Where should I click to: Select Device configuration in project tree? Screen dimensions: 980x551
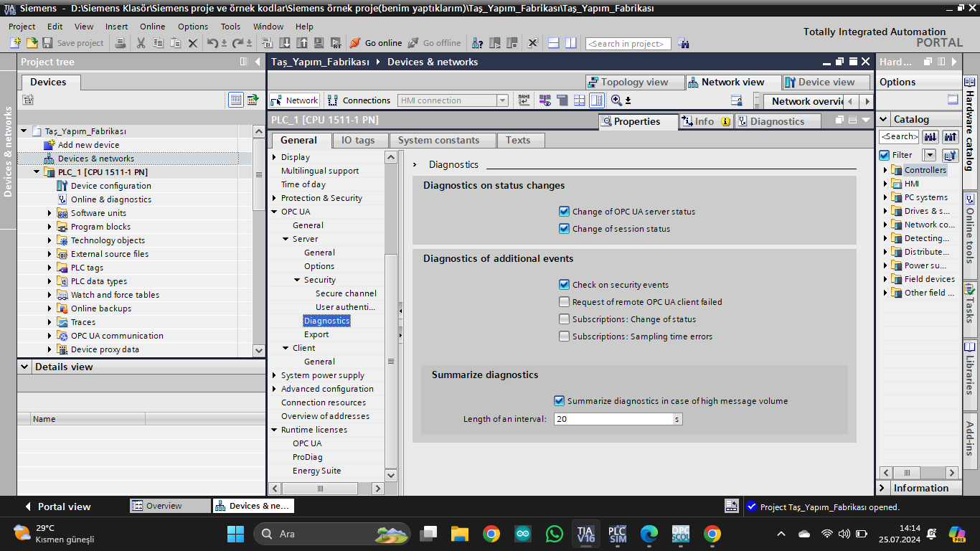(111, 186)
